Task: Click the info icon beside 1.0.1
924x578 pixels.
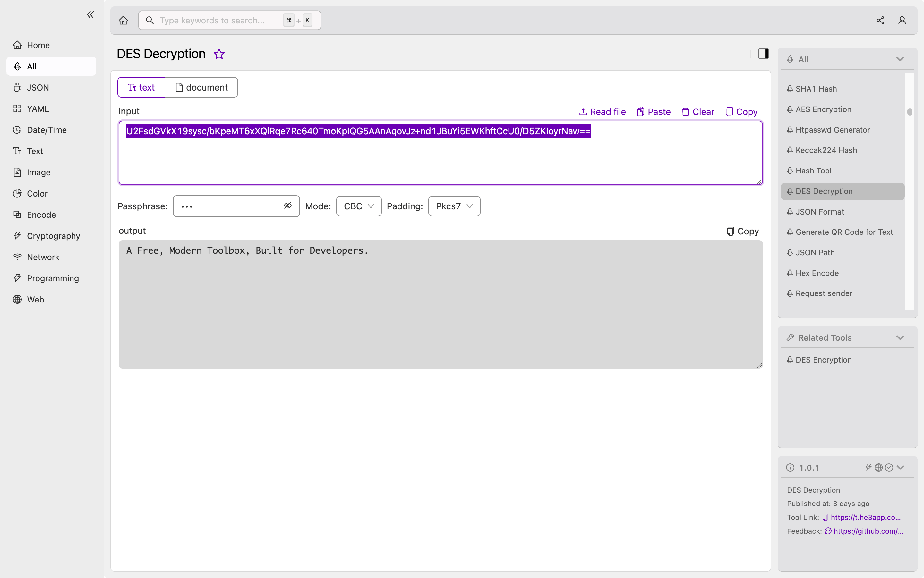Action: (790, 468)
